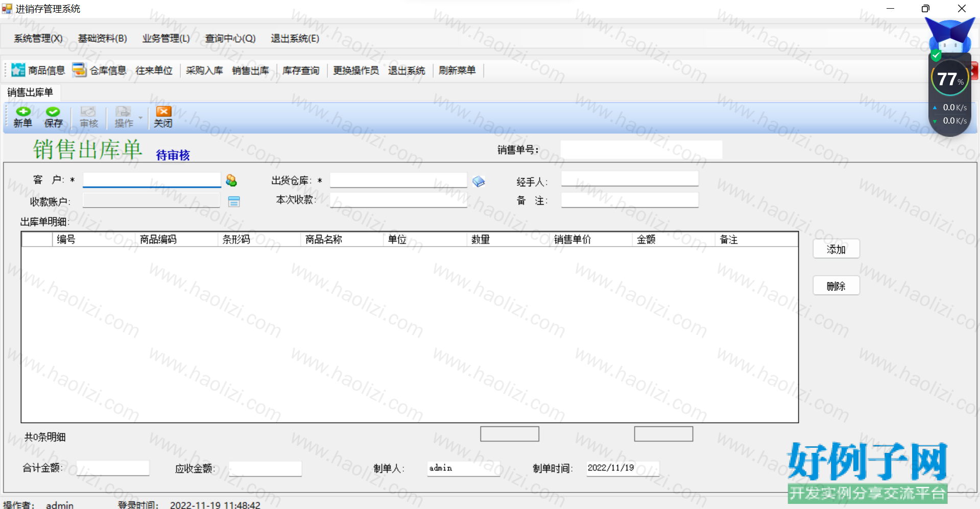980x509 pixels.
Task: Focus the 出货仓库 input field
Action: 398,180
